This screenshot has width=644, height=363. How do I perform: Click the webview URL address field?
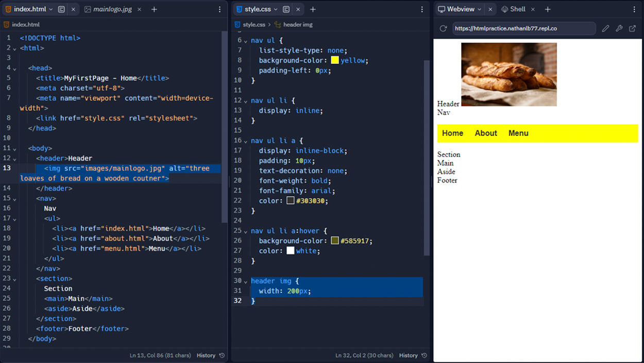[x=524, y=28]
